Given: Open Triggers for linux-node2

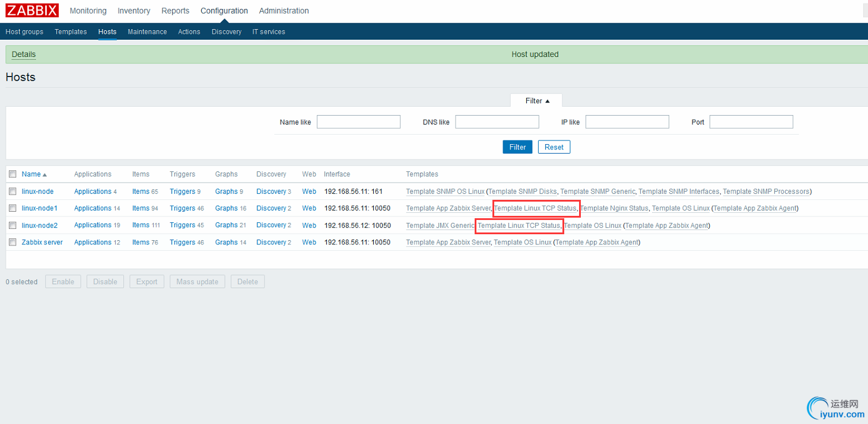Looking at the screenshot, I should click(x=182, y=225).
